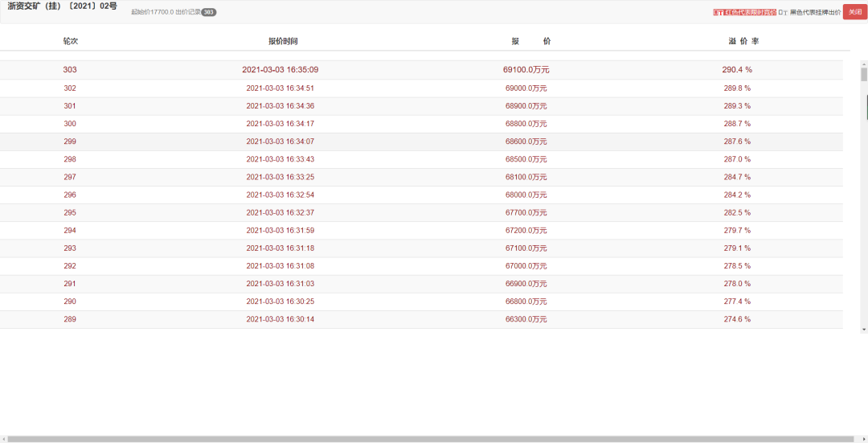Viewport: 868px width, 443px height.
Task: Click the premium rate 288.7 %
Action: pyautogui.click(x=737, y=124)
